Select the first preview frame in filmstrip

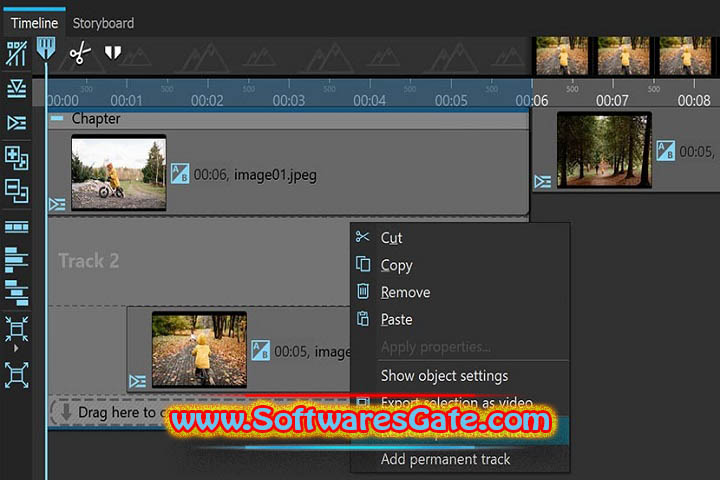pyautogui.click(x=562, y=56)
